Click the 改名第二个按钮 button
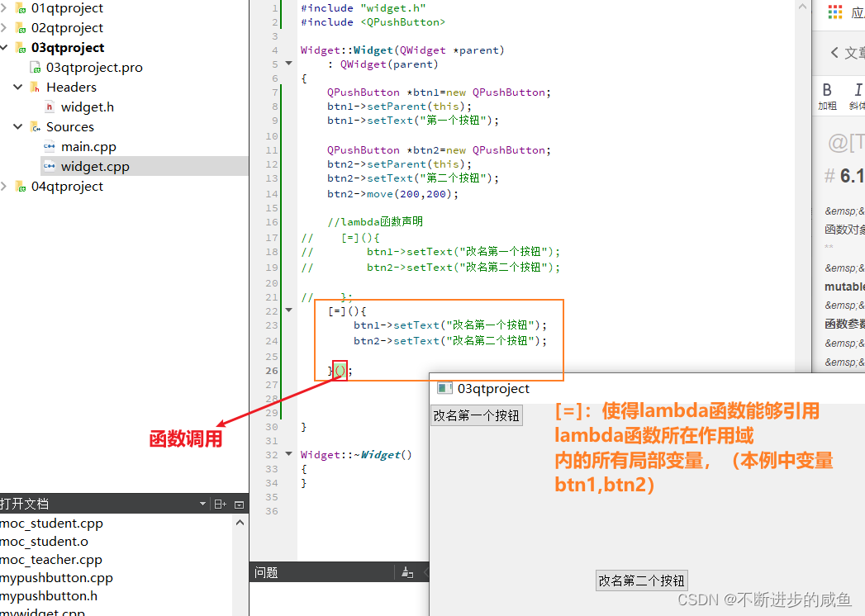Image resolution: width=865 pixels, height=616 pixels. (642, 580)
